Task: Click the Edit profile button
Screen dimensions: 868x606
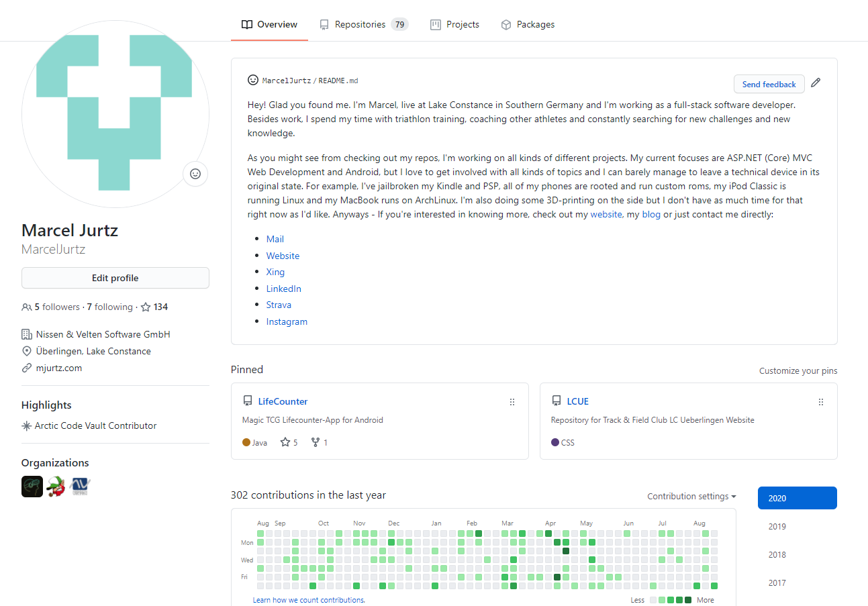Action: pyautogui.click(x=115, y=278)
